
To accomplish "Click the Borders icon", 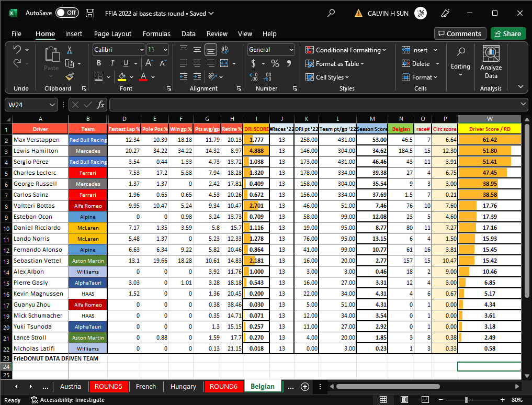I will (99, 77).
